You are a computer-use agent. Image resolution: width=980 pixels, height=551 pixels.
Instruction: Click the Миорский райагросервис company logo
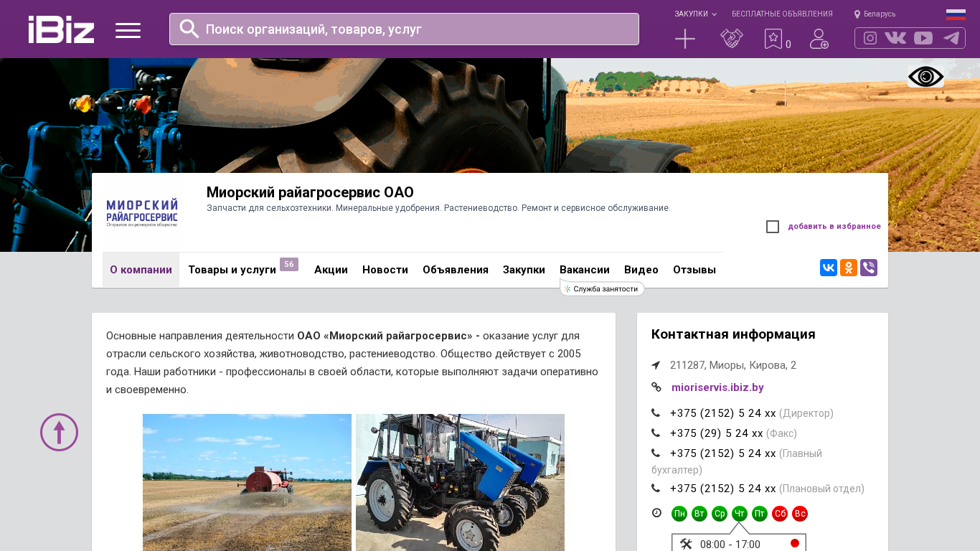point(142,213)
